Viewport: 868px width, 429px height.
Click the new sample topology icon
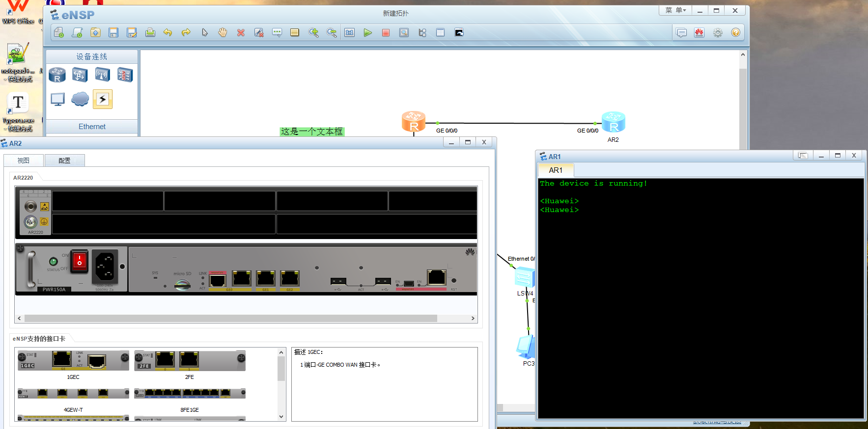click(x=77, y=32)
